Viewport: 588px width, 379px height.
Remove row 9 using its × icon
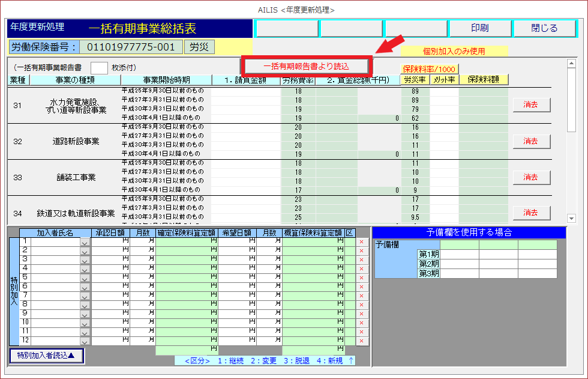[x=361, y=314]
